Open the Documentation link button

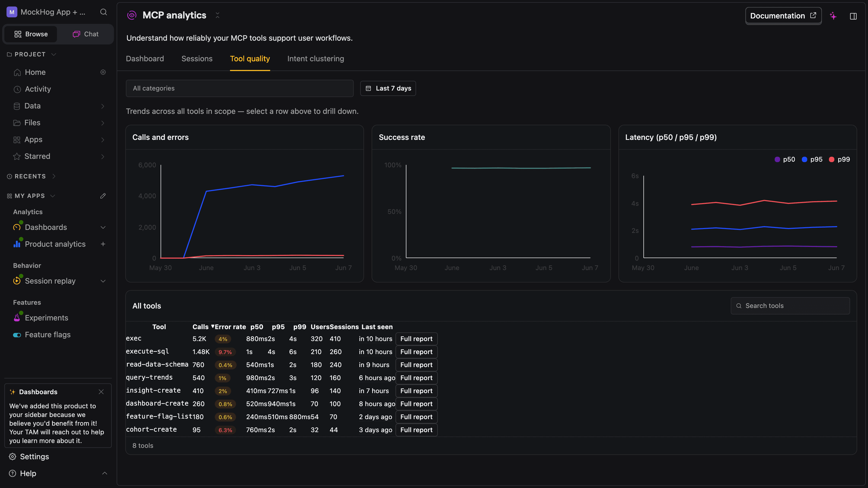(783, 16)
